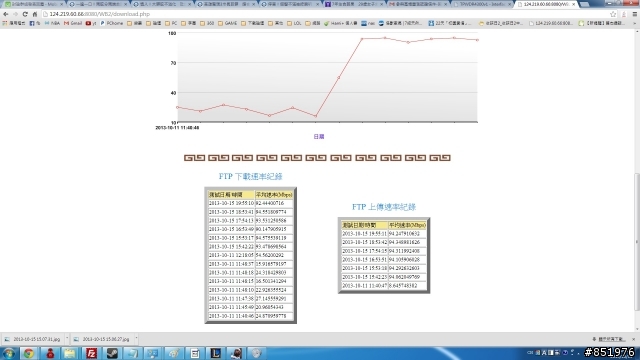The image size is (640, 360).
Task: Open the NBA bookmark
Action: (x=52, y=23)
